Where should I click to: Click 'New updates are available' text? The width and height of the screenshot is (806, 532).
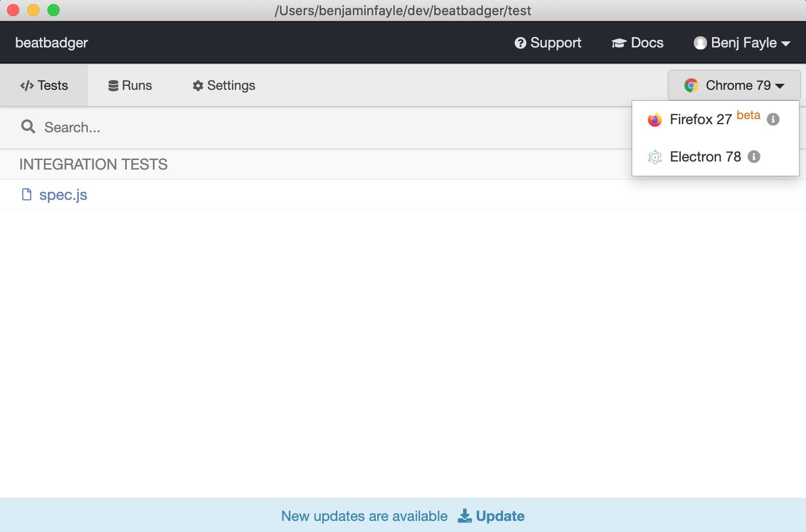click(x=364, y=516)
